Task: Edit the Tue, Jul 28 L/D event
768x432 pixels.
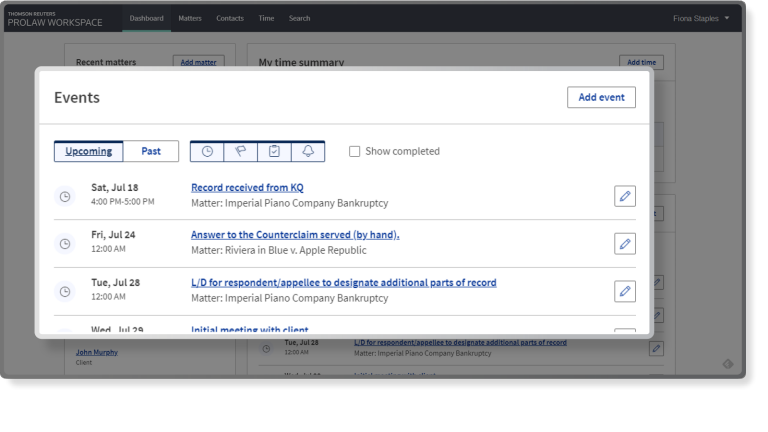Action: 624,291
